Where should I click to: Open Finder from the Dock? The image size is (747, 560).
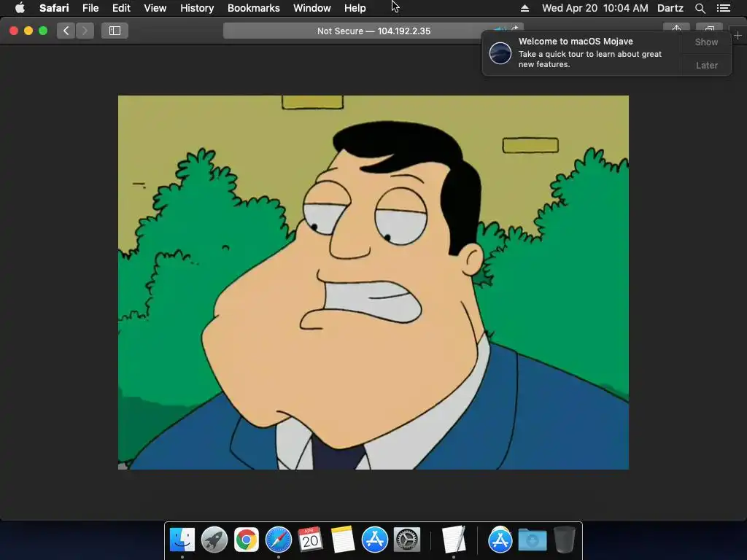[182, 540]
